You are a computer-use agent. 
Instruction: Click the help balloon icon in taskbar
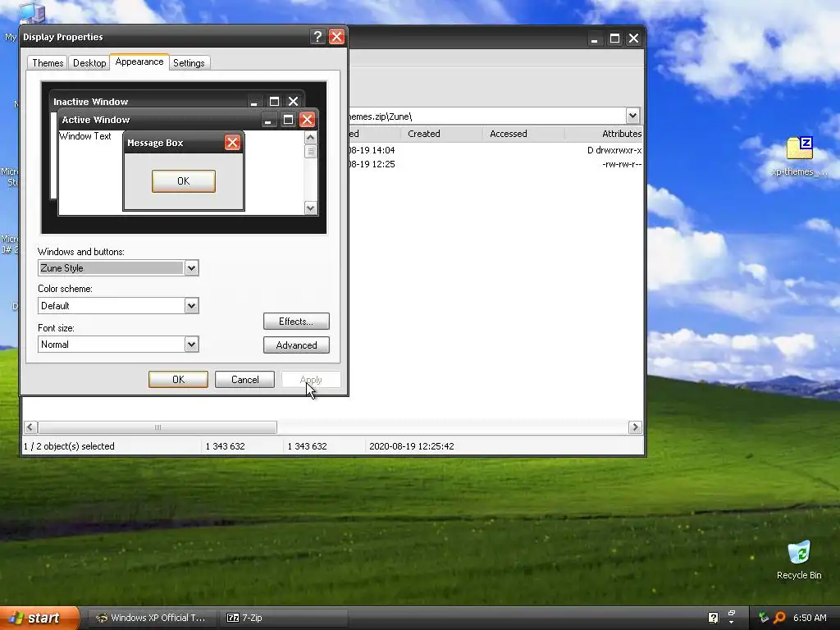pyautogui.click(x=713, y=618)
